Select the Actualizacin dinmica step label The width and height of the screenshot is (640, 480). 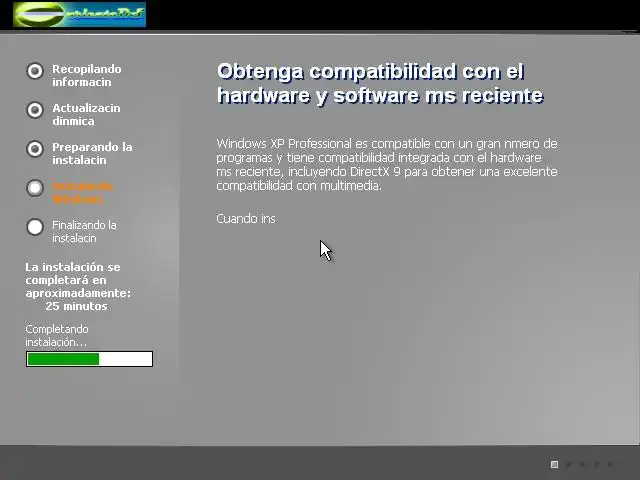[86, 115]
